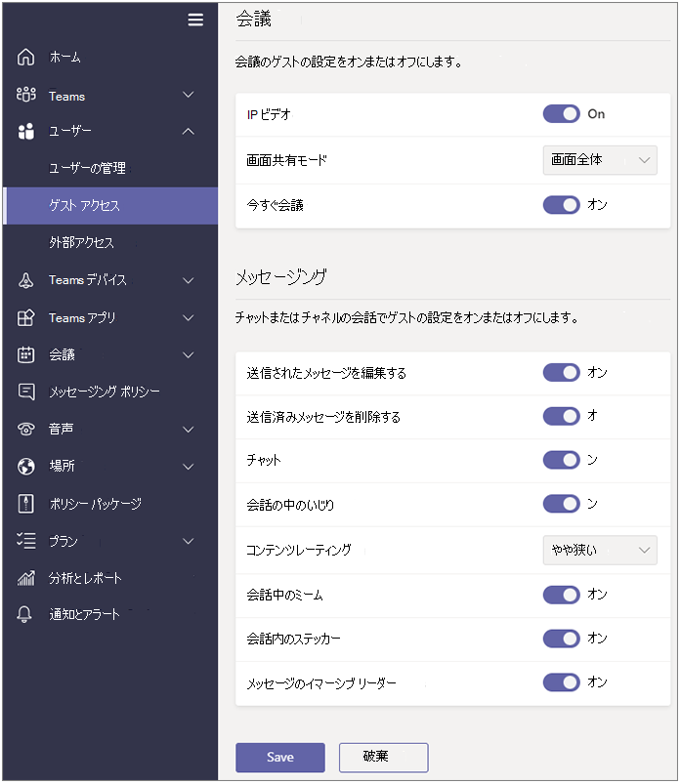This screenshot has width=681, height=784.
Task: Click the 破棄 discard button
Action: tap(383, 757)
